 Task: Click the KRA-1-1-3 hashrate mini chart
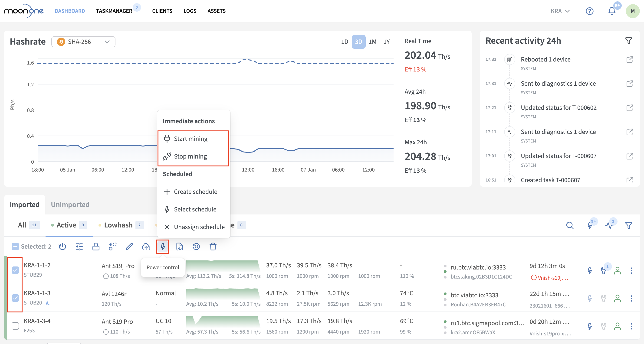click(223, 294)
